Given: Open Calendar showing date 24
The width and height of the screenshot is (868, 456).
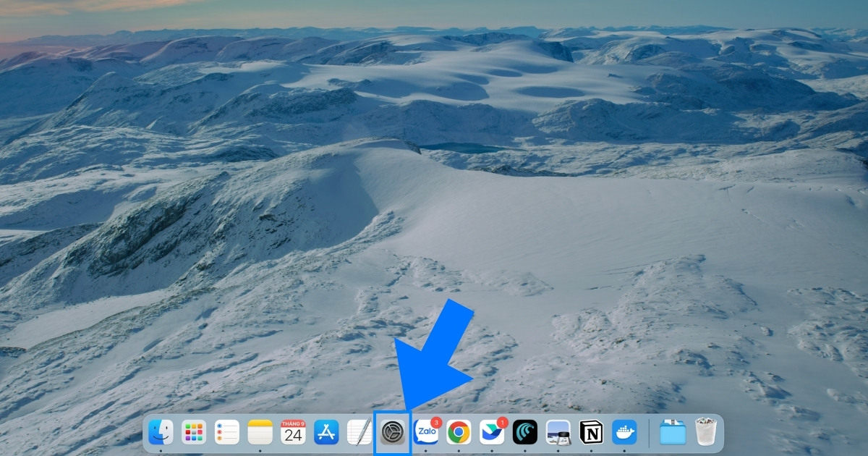Looking at the screenshot, I should [293, 433].
